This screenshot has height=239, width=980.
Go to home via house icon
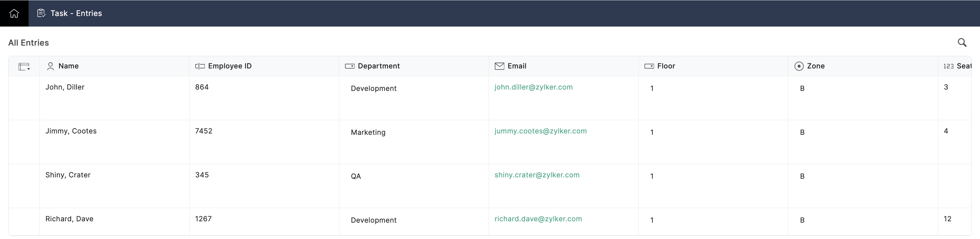(x=14, y=13)
